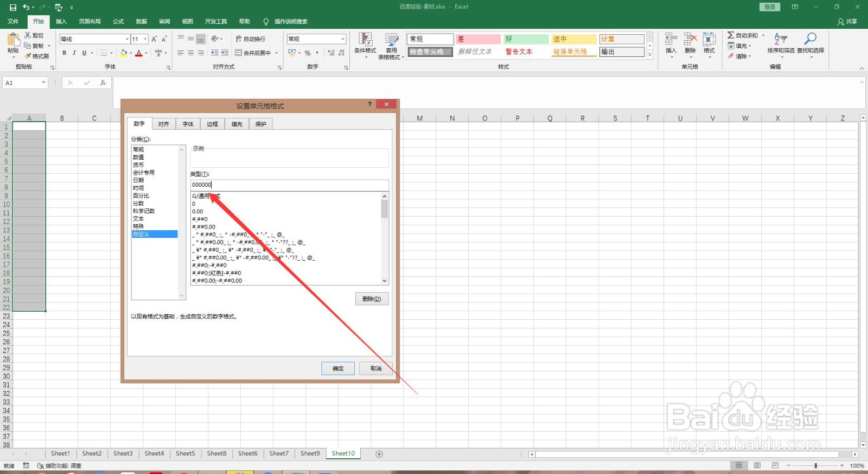Switch to the Sheet3 worksheet tab
868x474 pixels.
click(123, 454)
